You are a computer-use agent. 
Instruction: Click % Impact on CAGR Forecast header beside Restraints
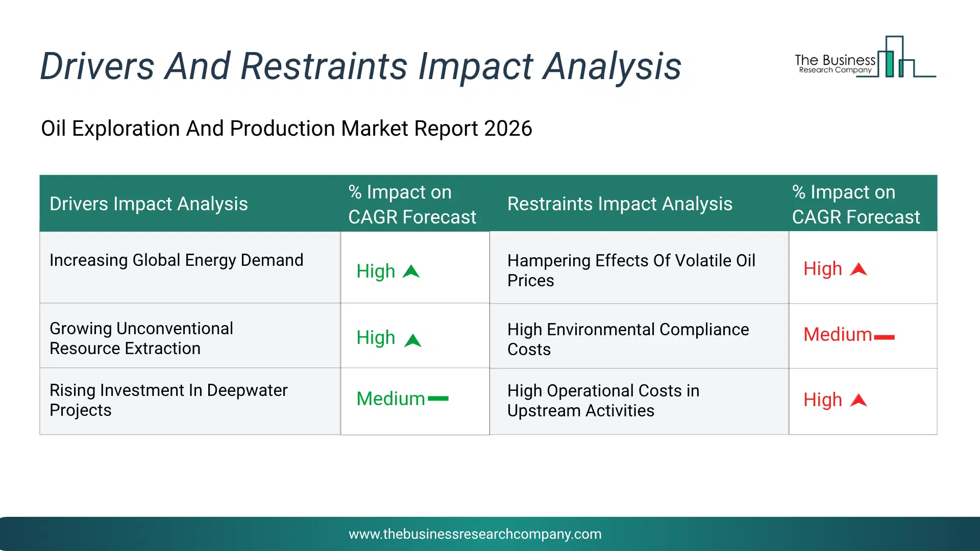(x=856, y=204)
